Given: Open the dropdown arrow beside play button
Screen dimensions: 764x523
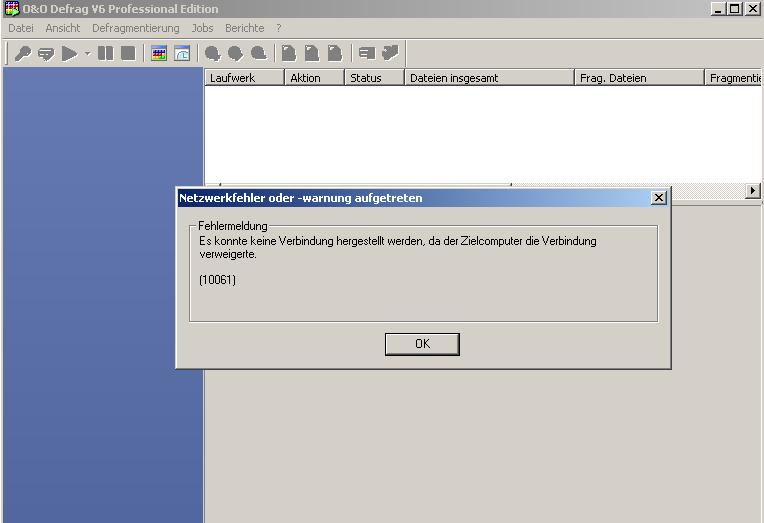Looking at the screenshot, I should (x=88, y=53).
